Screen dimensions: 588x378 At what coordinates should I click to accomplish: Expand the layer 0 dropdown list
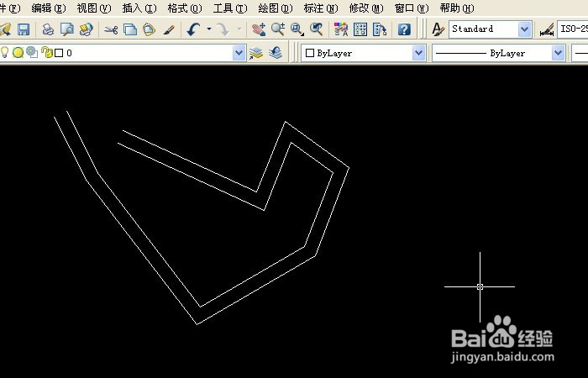click(x=239, y=53)
